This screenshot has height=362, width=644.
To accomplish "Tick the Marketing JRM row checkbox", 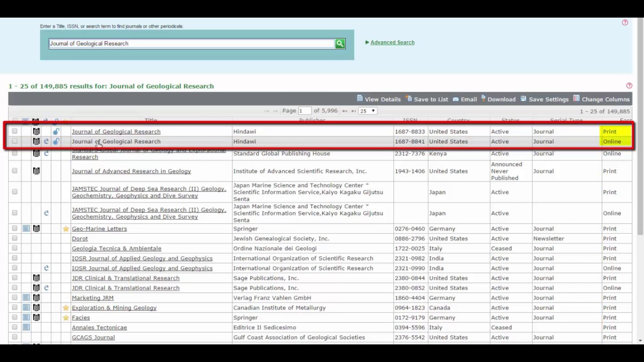I will [x=15, y=298].
